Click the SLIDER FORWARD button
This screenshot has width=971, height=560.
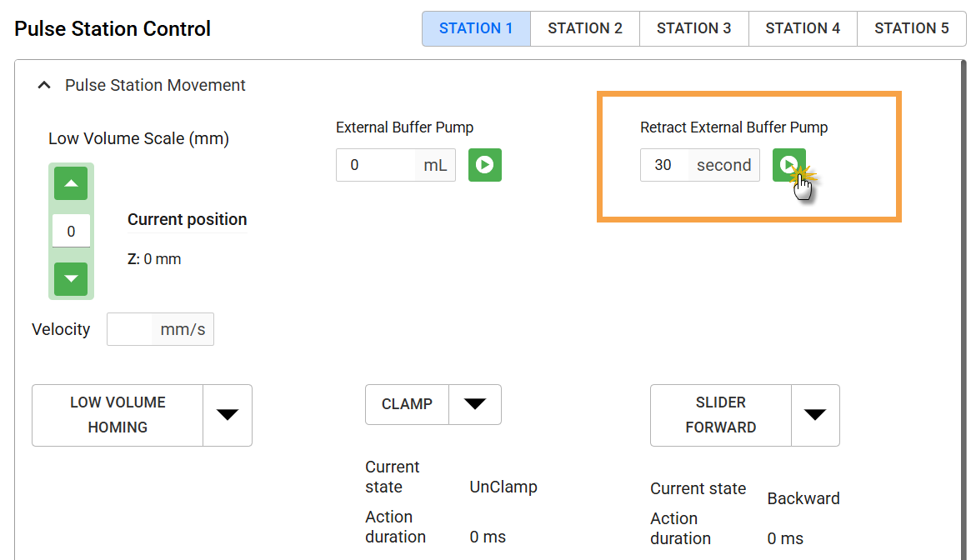[720, 415]
